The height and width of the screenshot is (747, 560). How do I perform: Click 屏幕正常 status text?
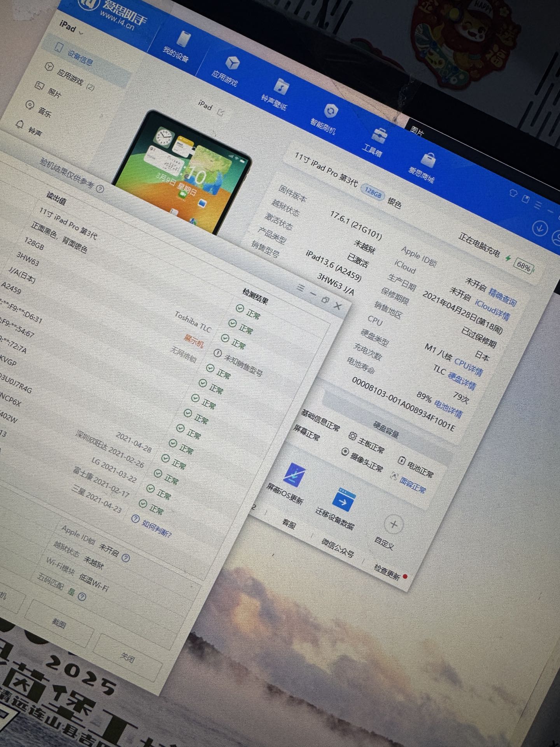[307, 433]
